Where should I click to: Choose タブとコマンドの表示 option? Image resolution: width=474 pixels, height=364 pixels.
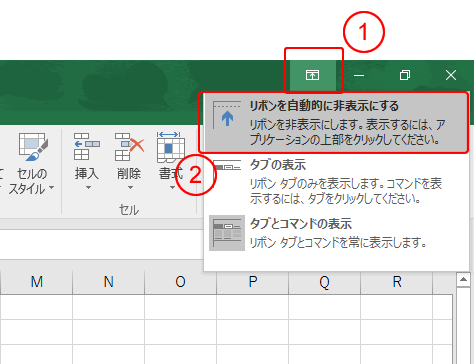336,233
